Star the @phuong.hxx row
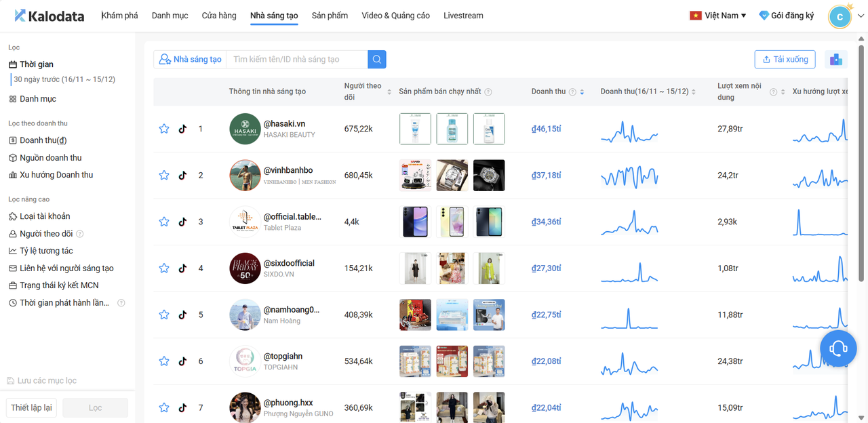Screen dimensions: 868x423 (x=164, y=408)
